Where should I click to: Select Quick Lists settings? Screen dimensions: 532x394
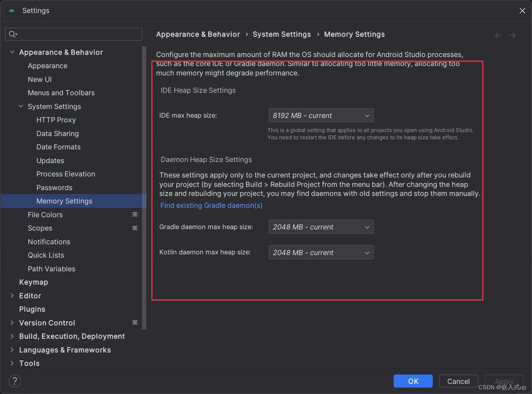[46, 255]
